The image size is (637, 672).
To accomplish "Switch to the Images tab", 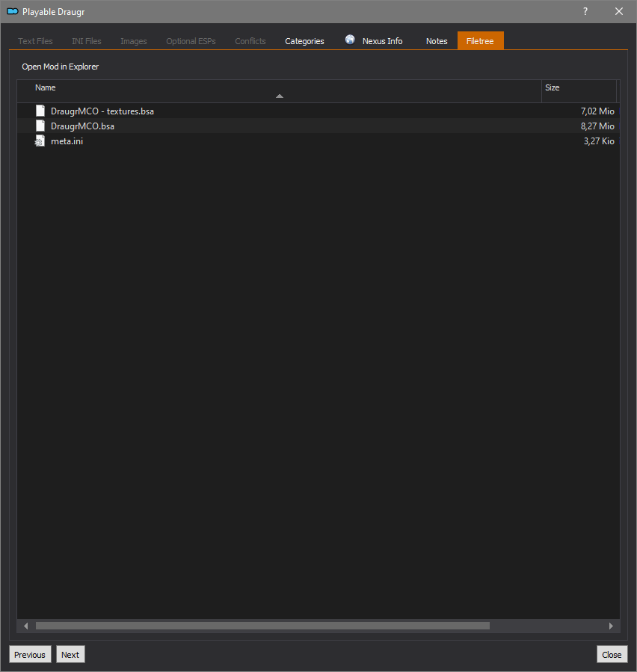I will (x=134, y=41).
